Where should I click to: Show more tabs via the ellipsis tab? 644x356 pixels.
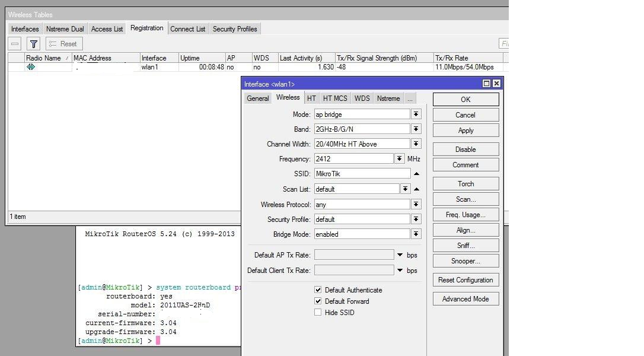pyautogui.click(x=410, y=98)
